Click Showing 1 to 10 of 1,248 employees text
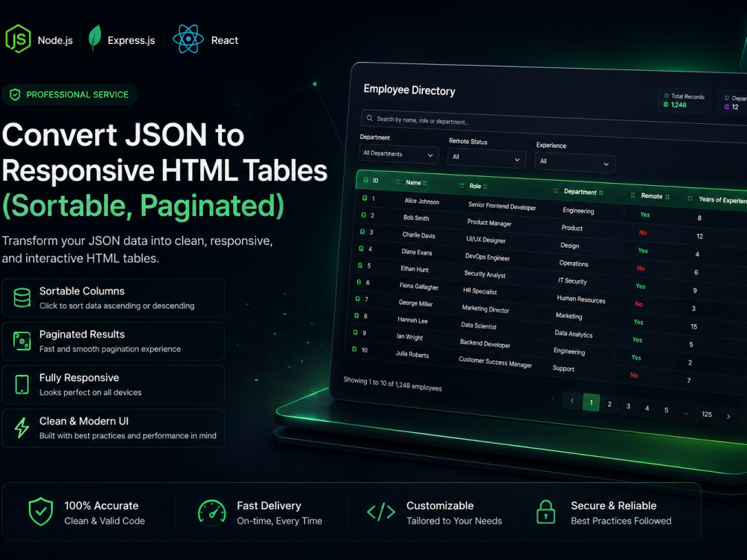This screenshot has width=747, height=560. [393, 384]
